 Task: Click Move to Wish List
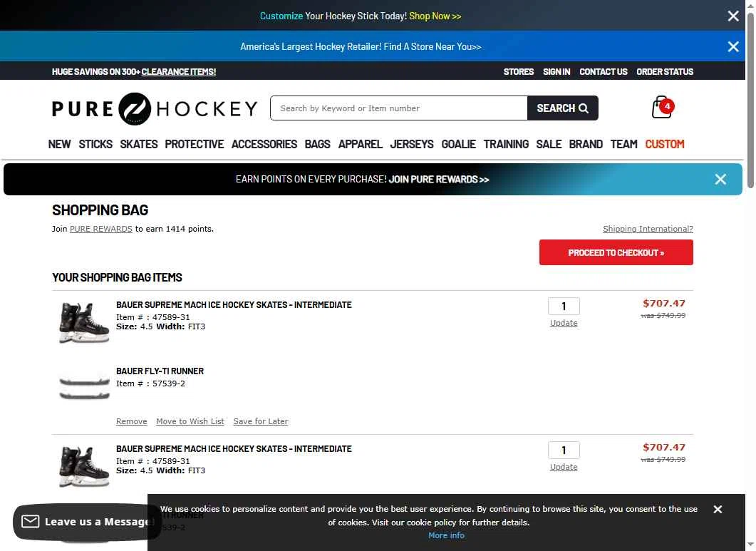pyautogui.click(x=190, y=421)
